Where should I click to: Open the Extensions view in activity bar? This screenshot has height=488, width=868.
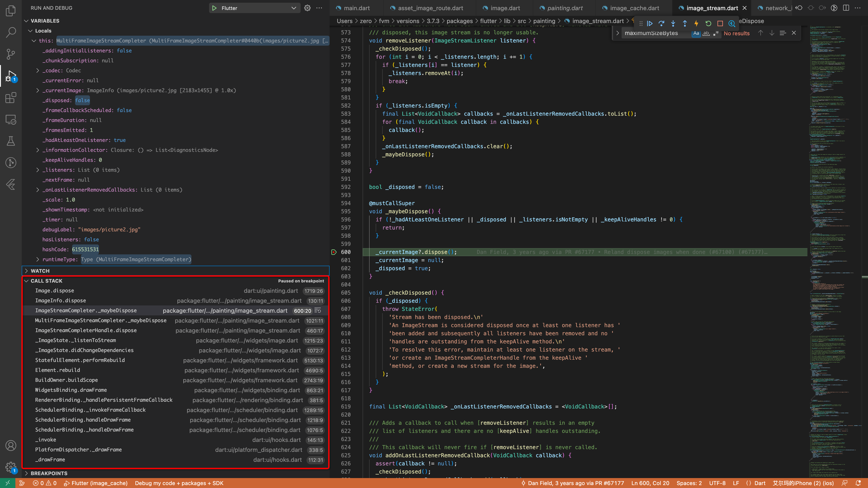(11, 98)
